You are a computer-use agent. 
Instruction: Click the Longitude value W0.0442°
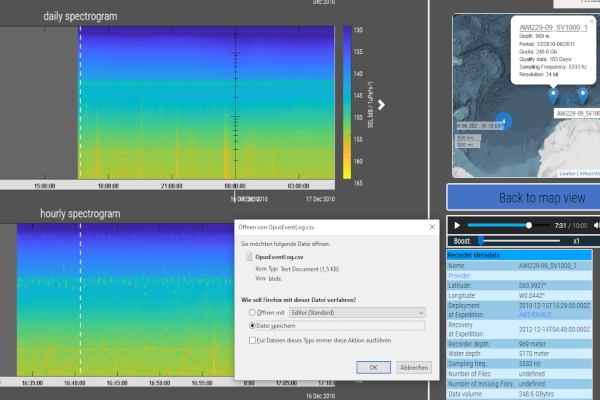[x=532, y=296]
